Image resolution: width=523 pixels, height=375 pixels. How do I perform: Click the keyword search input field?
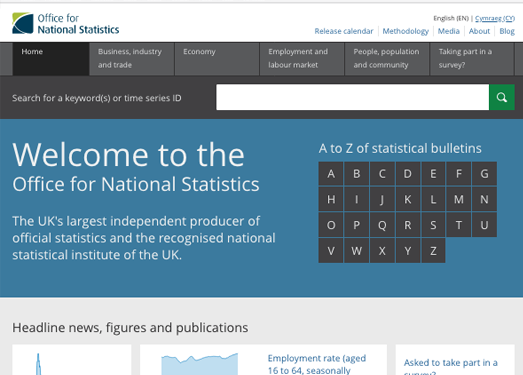pos(353,97)
